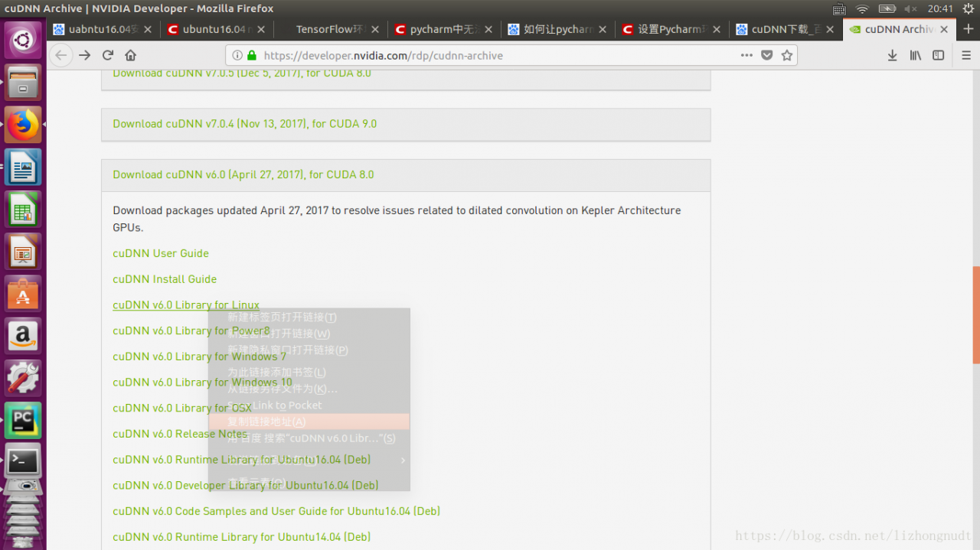Open the Ubuntu Dash search launcher

[x=23, y=40]
